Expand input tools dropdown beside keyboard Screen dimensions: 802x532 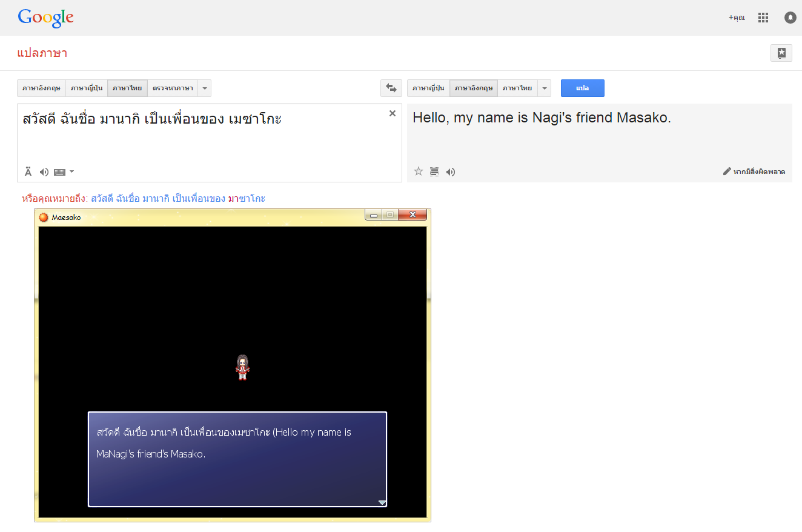72,171
